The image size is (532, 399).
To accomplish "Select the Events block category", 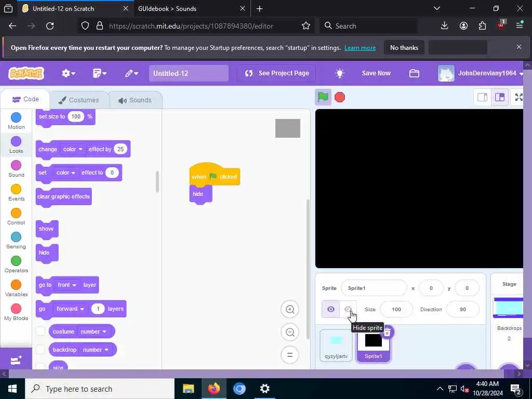I will click(x=16, y=193).
